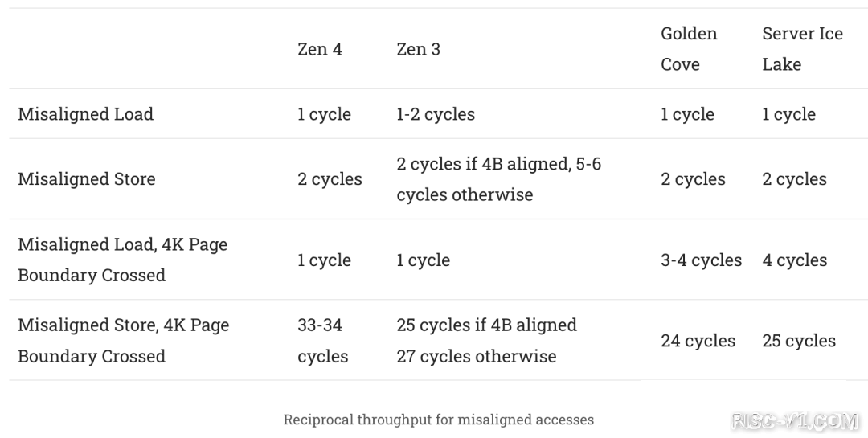868x438 pixels.
Task: Click Golden Cove Misaligned Load 1 cycle cell
Action: [687, 114]
